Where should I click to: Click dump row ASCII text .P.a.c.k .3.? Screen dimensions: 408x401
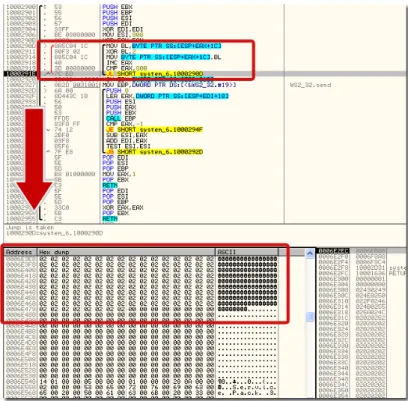pyautogui.click(x=247, y=393)
